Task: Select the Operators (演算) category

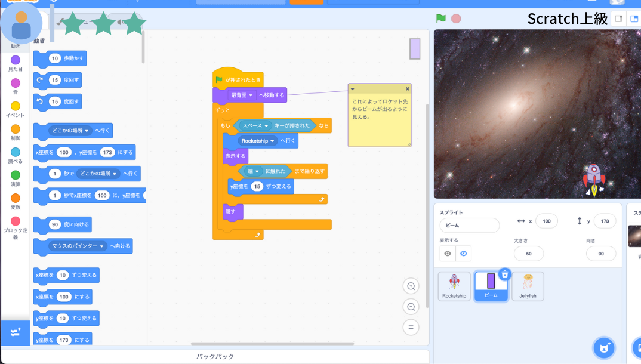Action: tap(16, 178)
